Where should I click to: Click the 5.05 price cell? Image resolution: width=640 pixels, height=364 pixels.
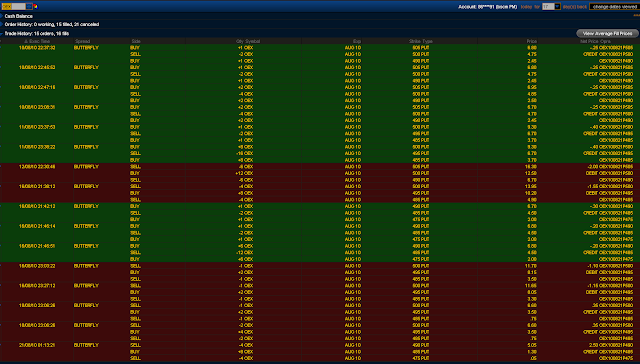pyautogui.click(x=532, y=345)
